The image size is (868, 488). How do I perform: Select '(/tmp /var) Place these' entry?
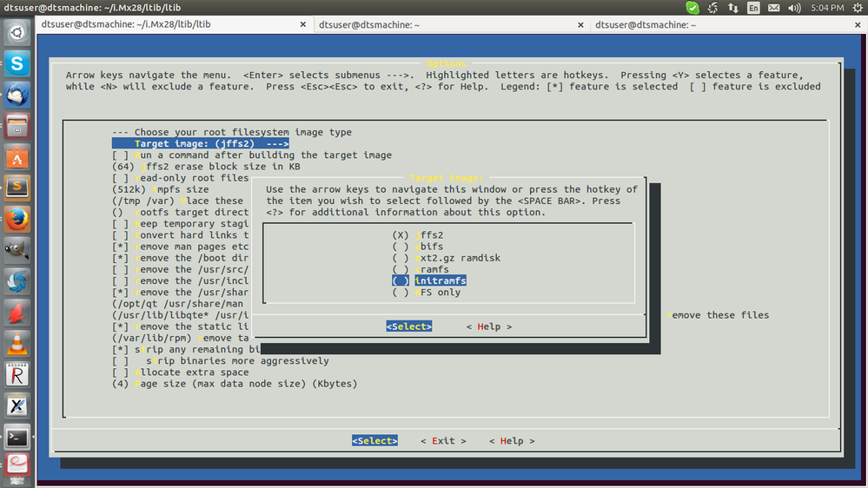click(x=178, y=201)
